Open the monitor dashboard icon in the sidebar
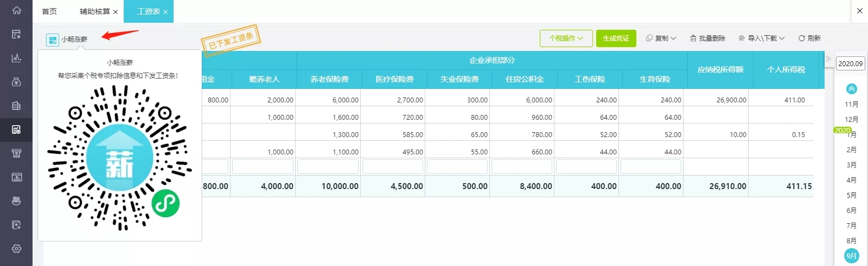Screen dimensions: 868x266 click(x=16, y=177)
